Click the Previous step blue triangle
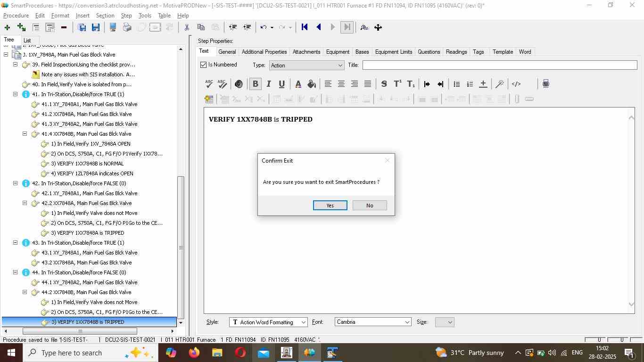Screen dimensions: 644x362 pos(319,27)
